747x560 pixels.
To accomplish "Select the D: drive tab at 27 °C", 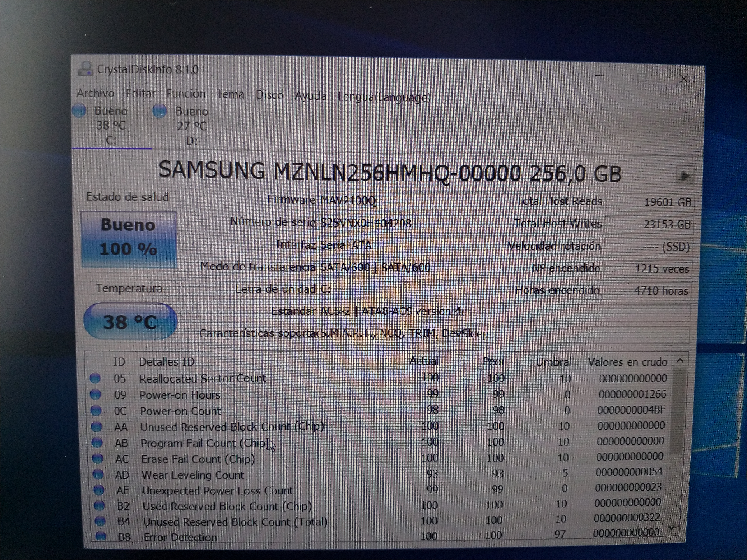I will point(192,126).
